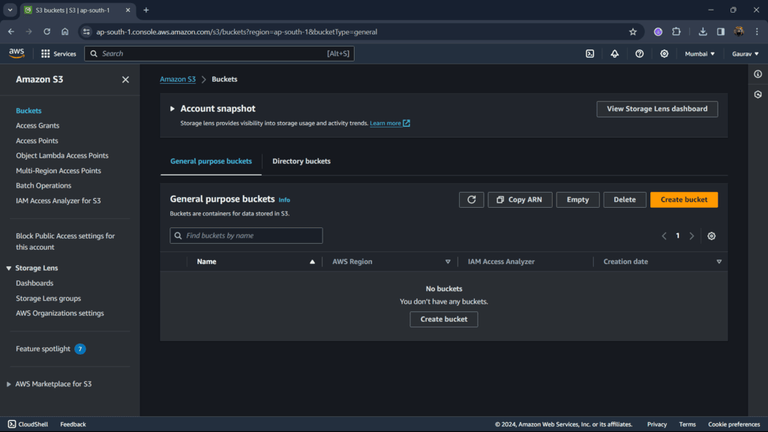
Task: Open the tab search dropdown arrow
Action: coord(10,10)
